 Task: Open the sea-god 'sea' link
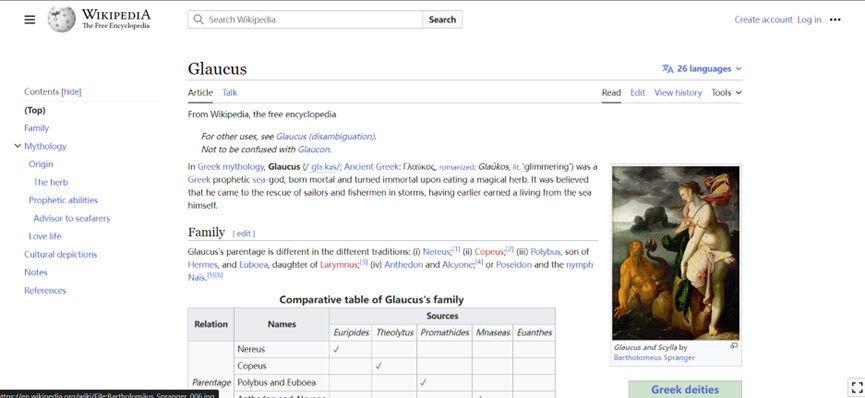[260, 179]
